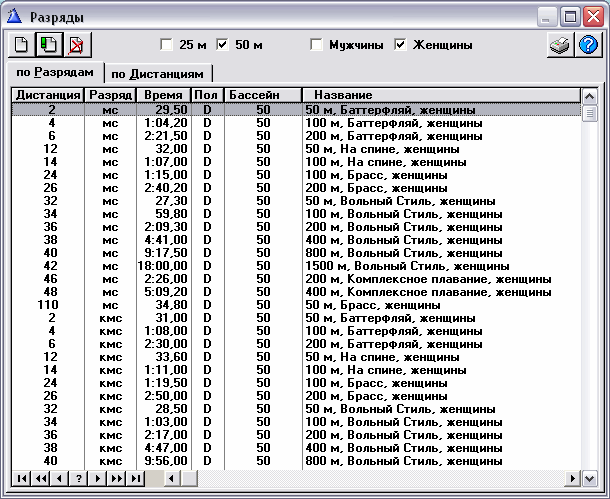Image resolution: width=610 pixels, height=499 pixels.
Task: Click the Время column header
Action: 163,94
